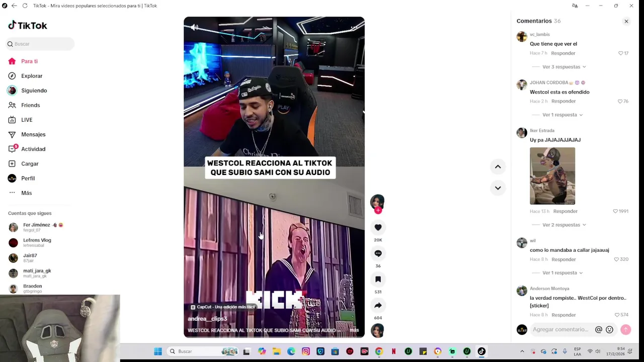Close the Comentarios panel

point(626,21)
